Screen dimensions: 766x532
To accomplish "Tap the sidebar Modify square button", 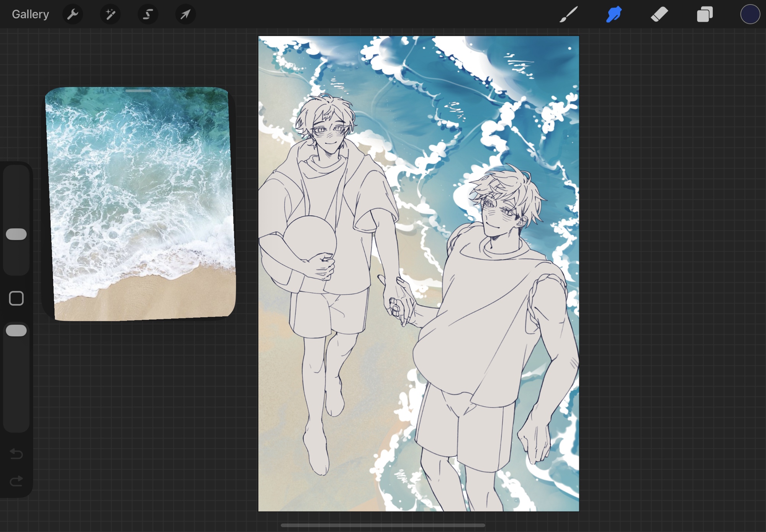I will pos(16,298).
